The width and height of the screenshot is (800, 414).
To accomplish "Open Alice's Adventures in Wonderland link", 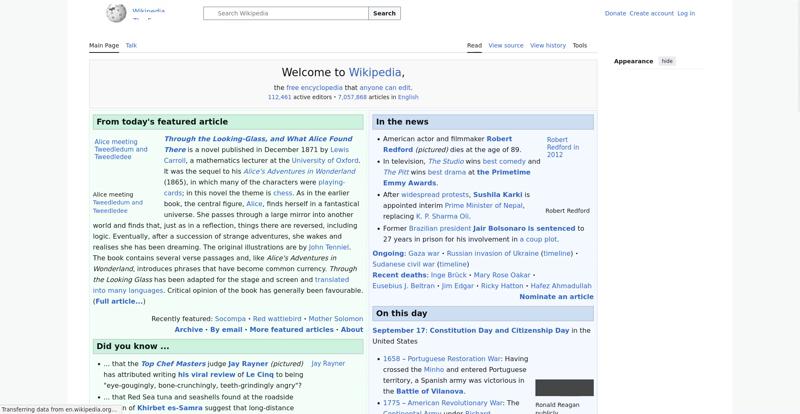I will 299,172.
